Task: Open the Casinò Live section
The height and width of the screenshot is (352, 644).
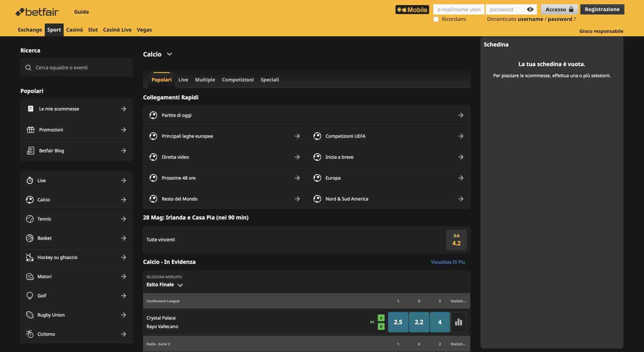Action: pos(117,30)
